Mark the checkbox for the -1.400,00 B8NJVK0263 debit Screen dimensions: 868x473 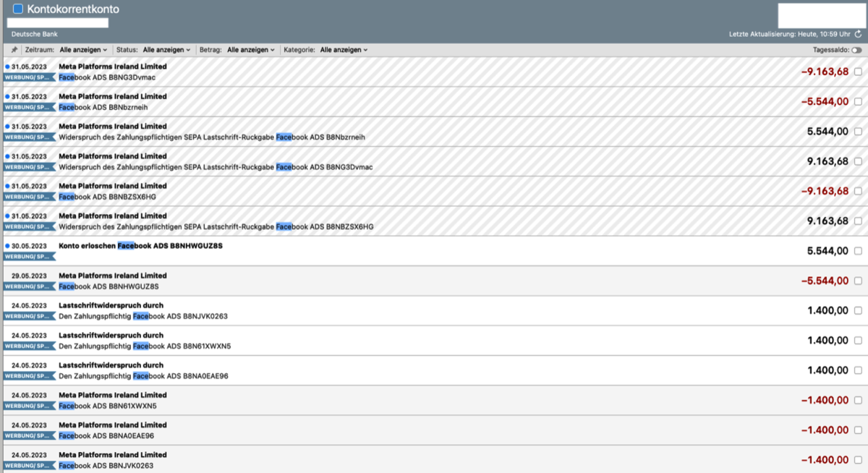(858, 460)
